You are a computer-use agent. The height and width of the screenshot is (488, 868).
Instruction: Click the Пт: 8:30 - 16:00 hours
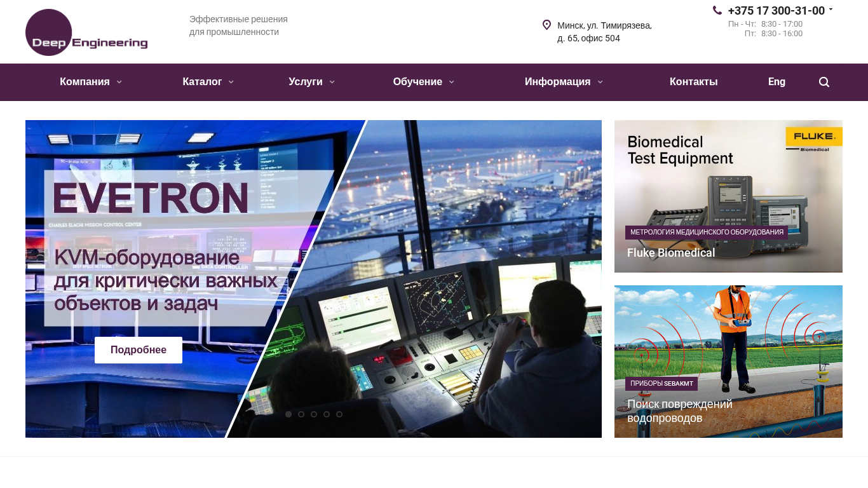773,34
